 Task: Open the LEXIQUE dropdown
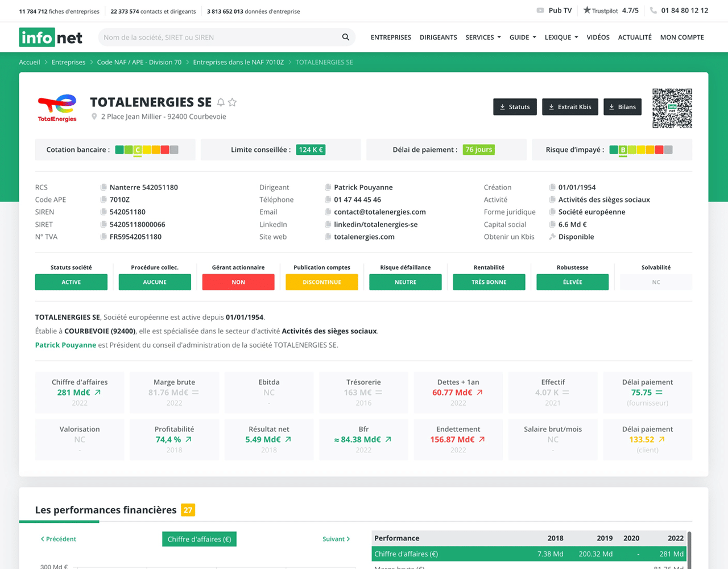click(x=561, y=36)
